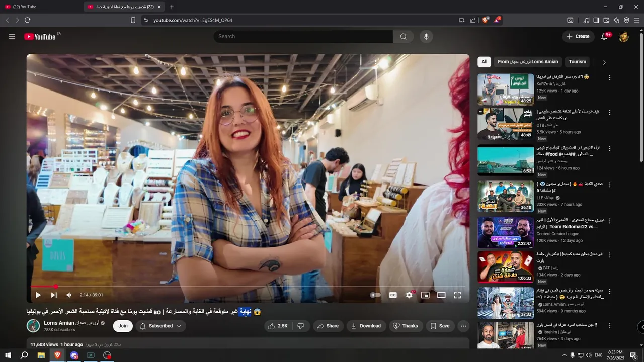The image size is (644, 362).
Task: Open options for Team Bo3omar22 video
Action: pyautogui.click(x=610, y=221)
